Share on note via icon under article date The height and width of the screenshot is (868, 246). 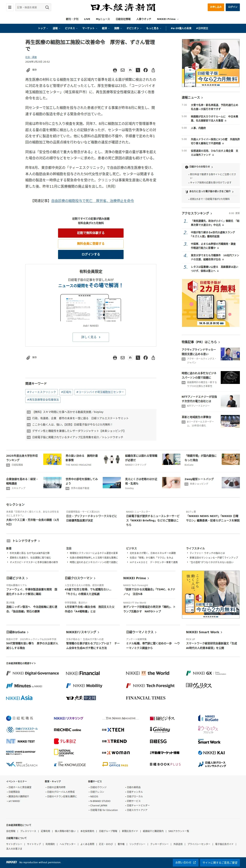pyautogui.click(x=130, y=70)
